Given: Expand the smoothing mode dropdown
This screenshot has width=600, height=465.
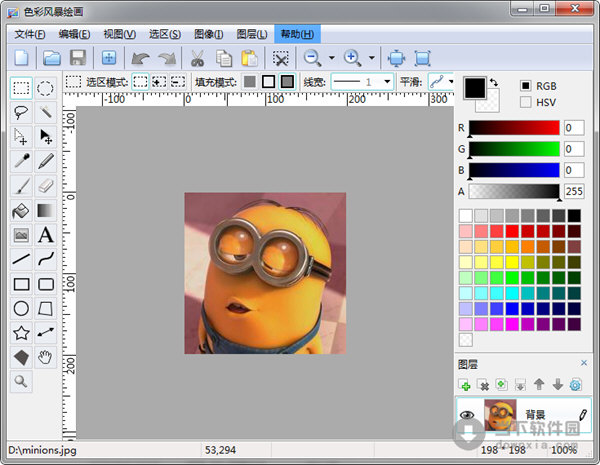Looking at the screenshot, I should coord(451,82).
